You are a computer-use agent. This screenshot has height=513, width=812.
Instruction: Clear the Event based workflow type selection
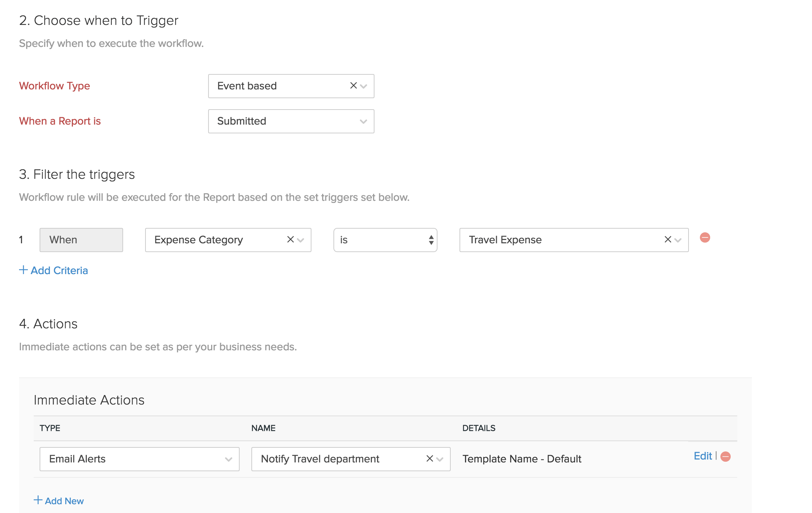pyautogui.click(x=353, y=86)
